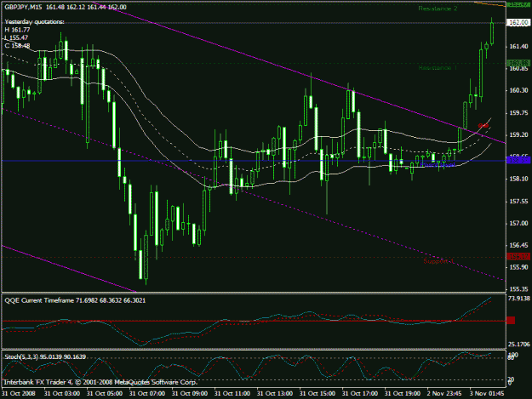Click the 159.20 price scale value
Screen dimensions: 532x399
519,135
